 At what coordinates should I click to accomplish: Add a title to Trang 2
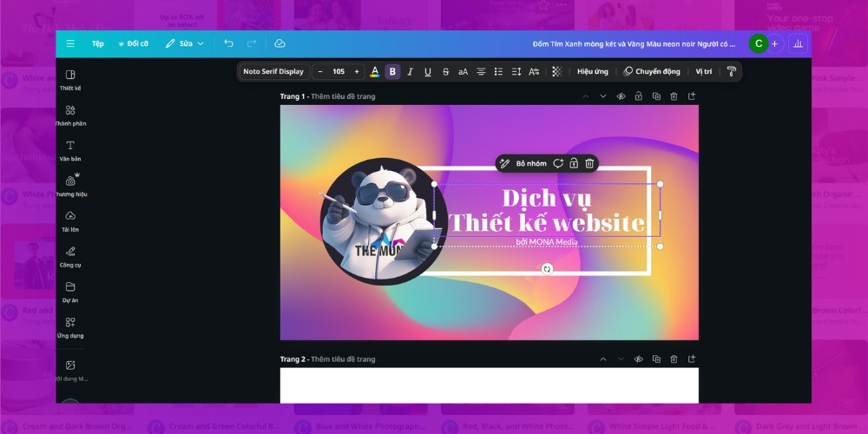(x=343, y=359)
